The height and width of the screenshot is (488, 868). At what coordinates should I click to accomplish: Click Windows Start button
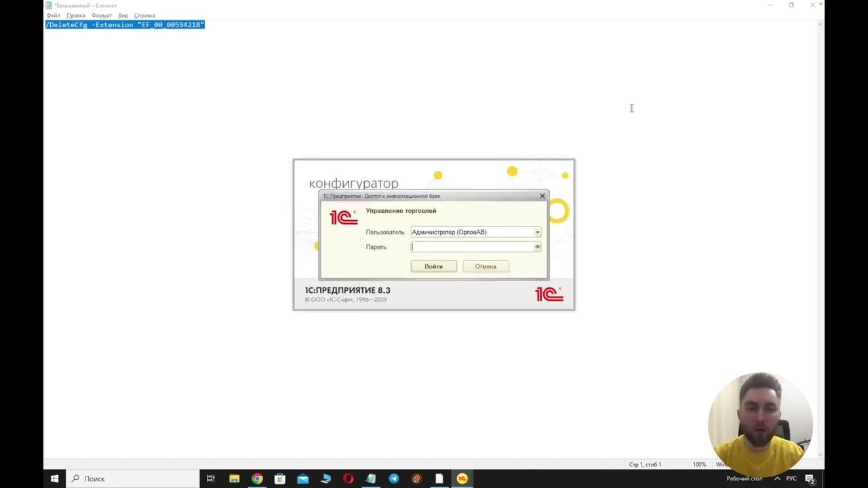tap(54, 479)
